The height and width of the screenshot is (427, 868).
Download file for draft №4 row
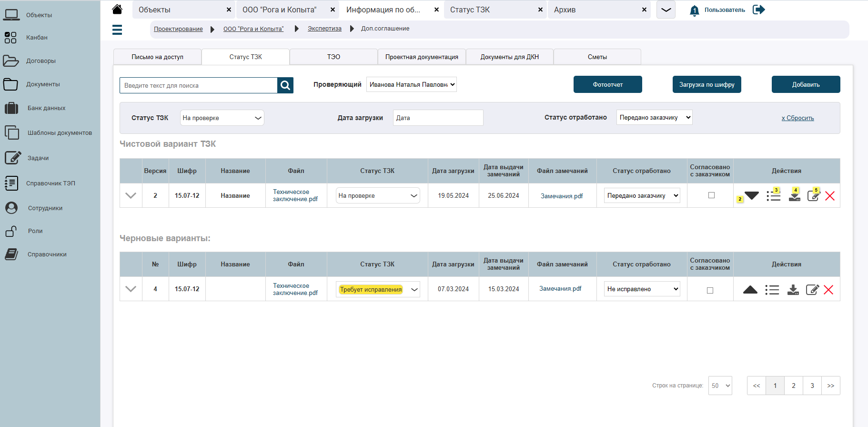coord(793,290)
